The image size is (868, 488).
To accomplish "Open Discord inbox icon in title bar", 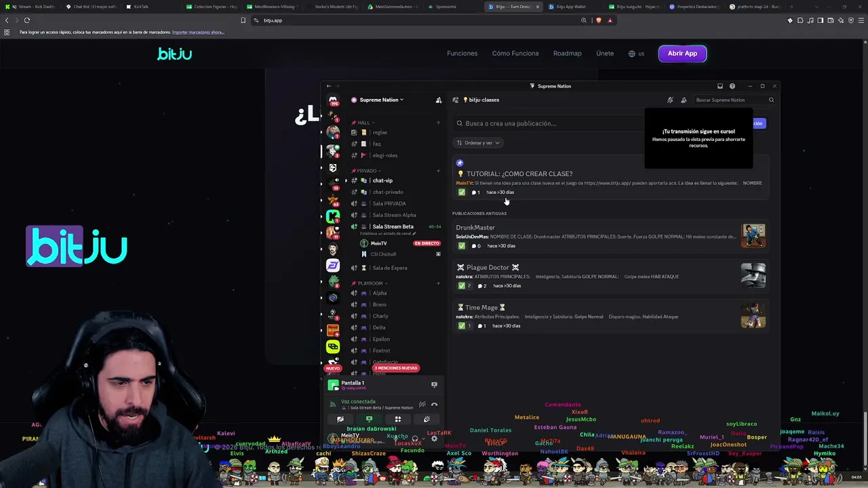I will click(719, 86).
